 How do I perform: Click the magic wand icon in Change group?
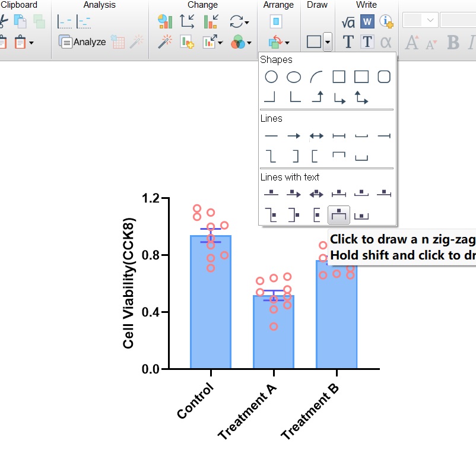(x=166, y=42)
